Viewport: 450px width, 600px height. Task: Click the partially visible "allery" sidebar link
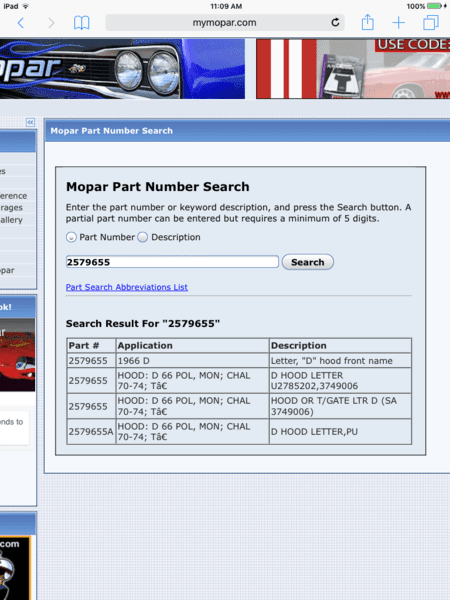coord(11,220)
